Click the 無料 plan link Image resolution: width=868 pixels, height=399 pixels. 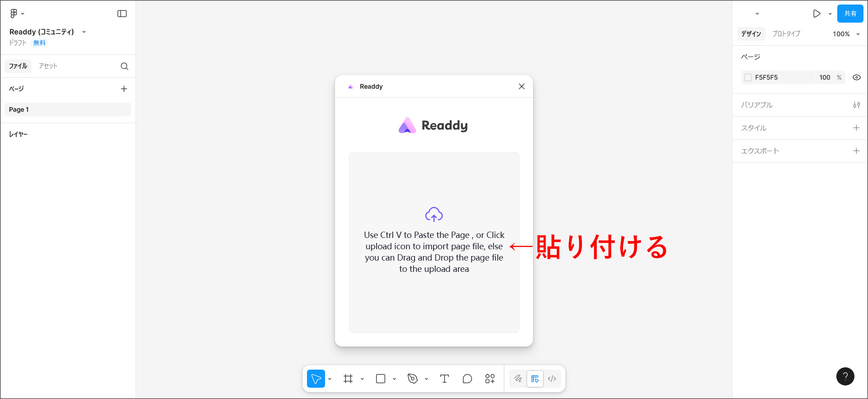(x=39, y=43)
